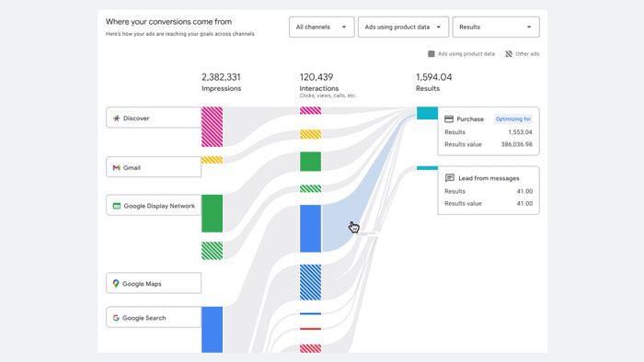The height and width of the screenshot is (362, 644).
Task: Click the hatched red interactions bar
Action: tap(311, 348)
